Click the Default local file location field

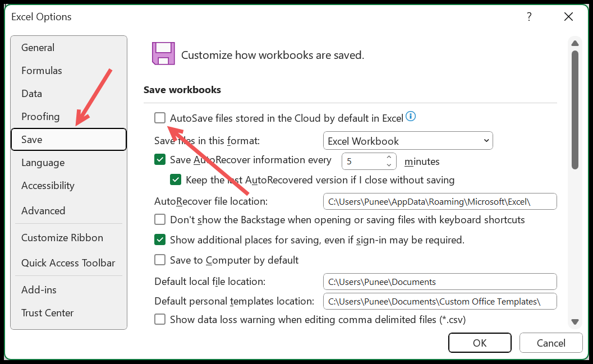440,281
